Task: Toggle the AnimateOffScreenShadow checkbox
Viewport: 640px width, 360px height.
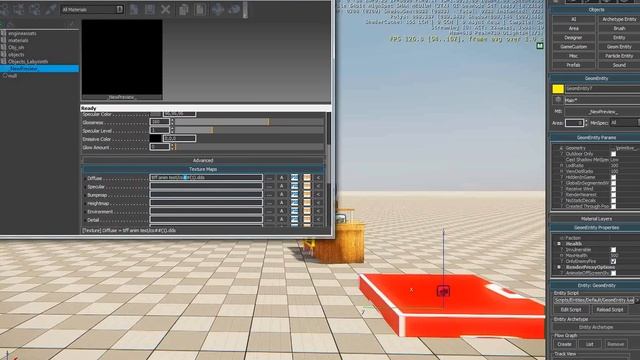Action: click(x=613, y=273)
